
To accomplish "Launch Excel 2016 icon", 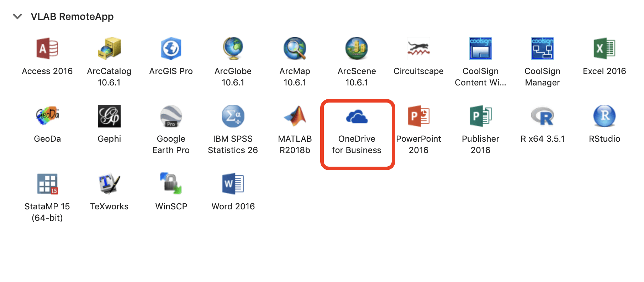I will pos(605,48).
